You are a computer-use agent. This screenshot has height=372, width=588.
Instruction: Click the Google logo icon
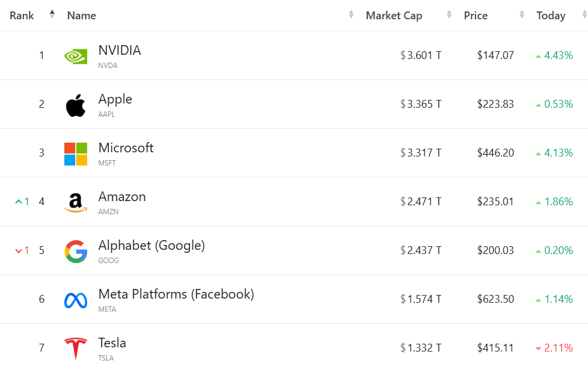(x=76, y=251)
